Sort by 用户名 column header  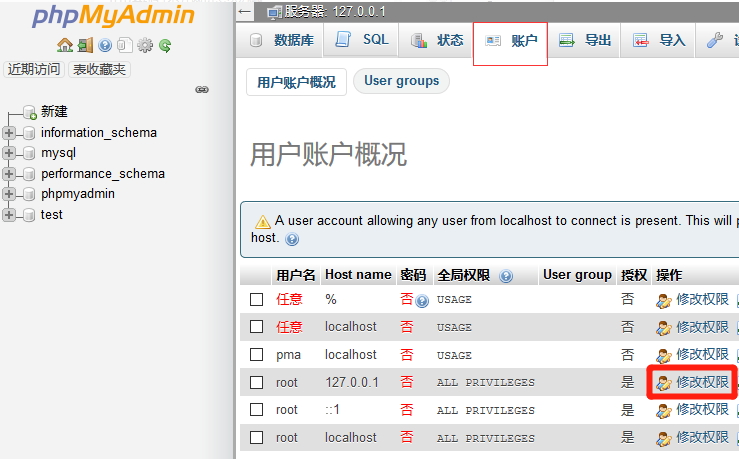296,275
